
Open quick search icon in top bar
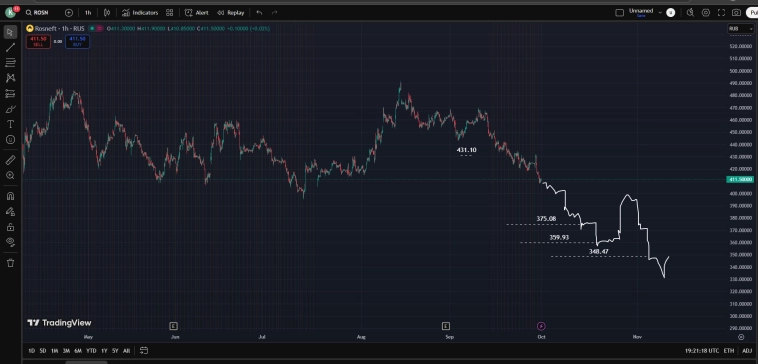(690, 13)
